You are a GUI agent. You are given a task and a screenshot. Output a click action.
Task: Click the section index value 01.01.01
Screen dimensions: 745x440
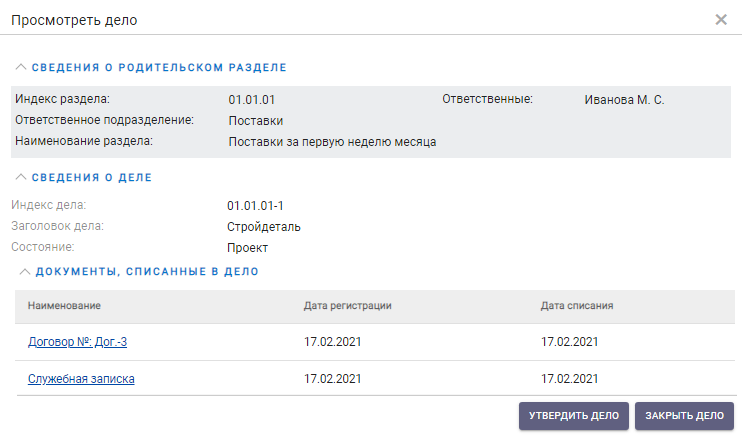tap(251, 100)
